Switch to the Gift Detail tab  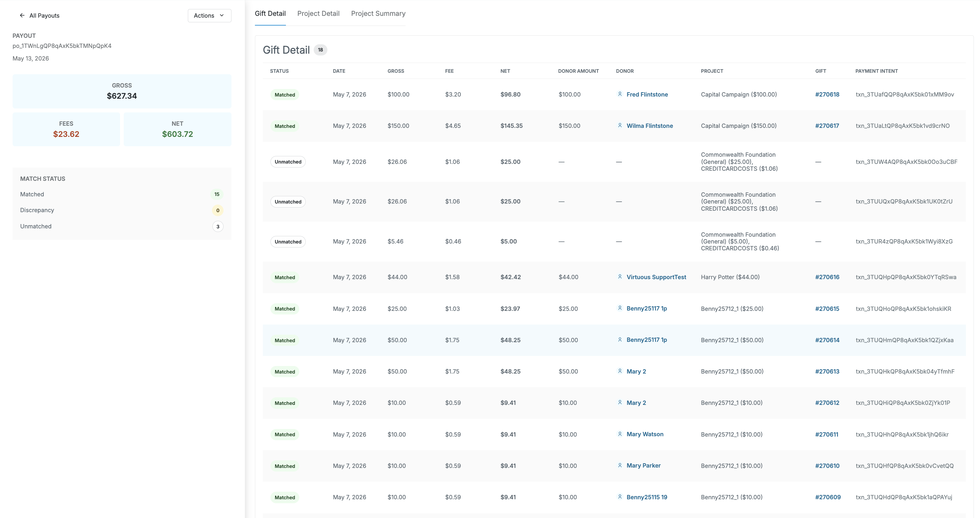tap(270, 13)
